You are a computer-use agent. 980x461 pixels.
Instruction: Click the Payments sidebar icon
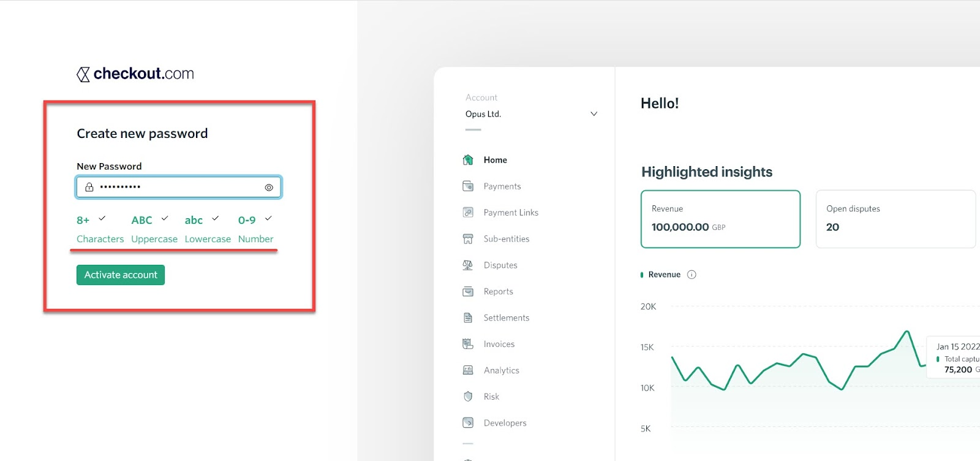pyautogui.click(x=468, y=186)
